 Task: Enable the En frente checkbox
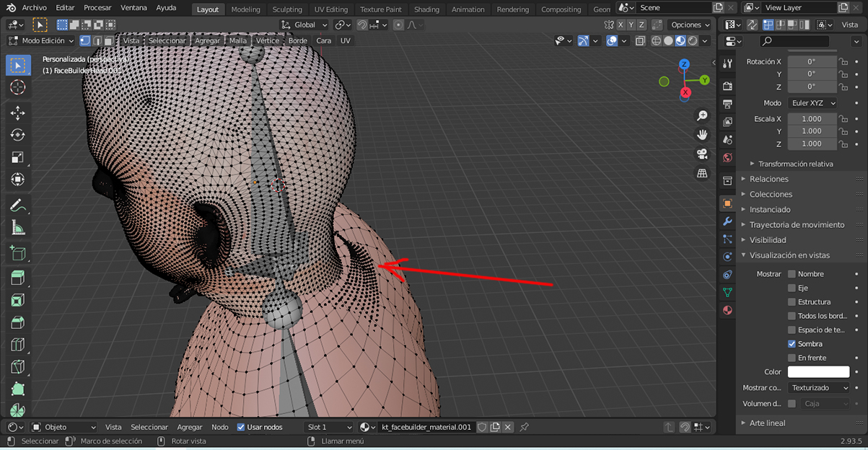tap(792, 358)
